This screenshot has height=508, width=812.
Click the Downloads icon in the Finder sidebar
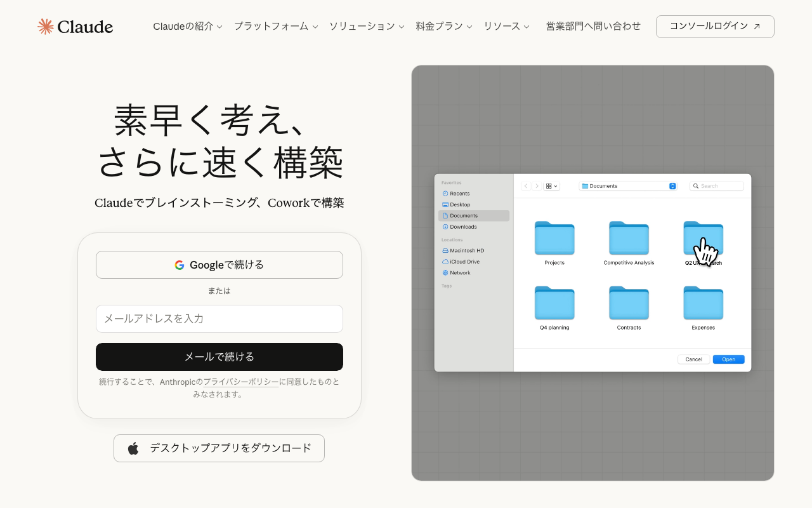point(445,227)
